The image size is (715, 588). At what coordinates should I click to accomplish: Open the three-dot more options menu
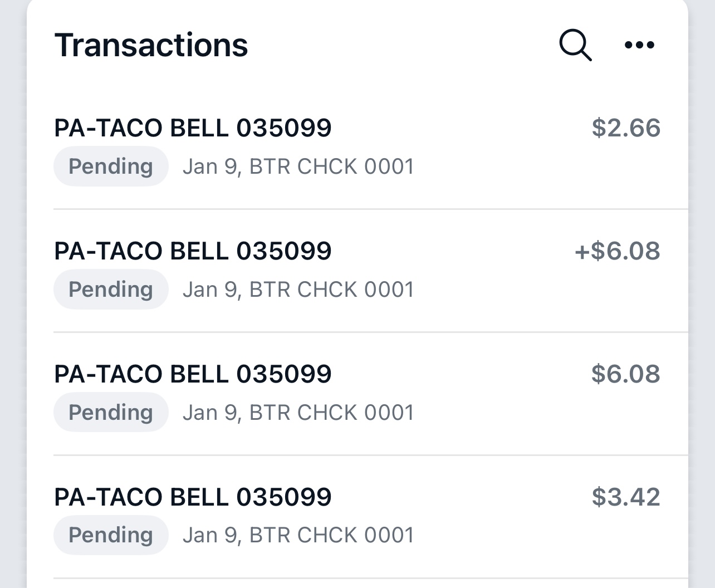coord(639,45)
